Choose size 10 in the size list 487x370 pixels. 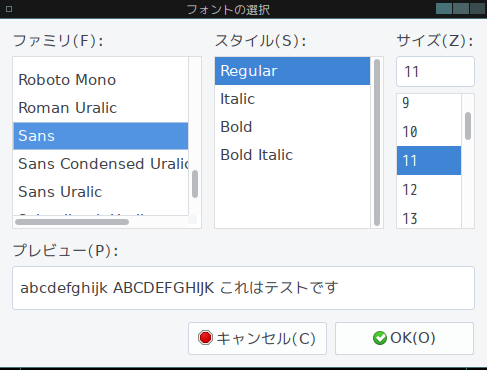click(x=429, y=132)
